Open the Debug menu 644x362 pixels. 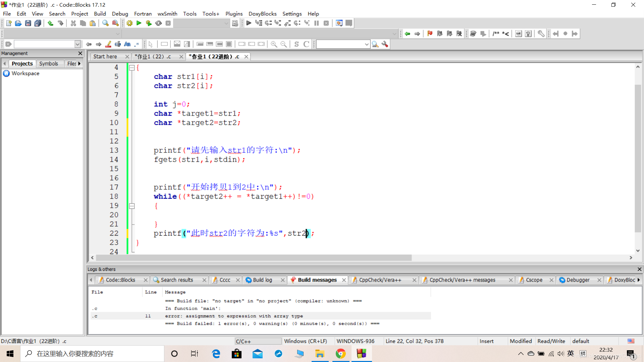[120, 14]
